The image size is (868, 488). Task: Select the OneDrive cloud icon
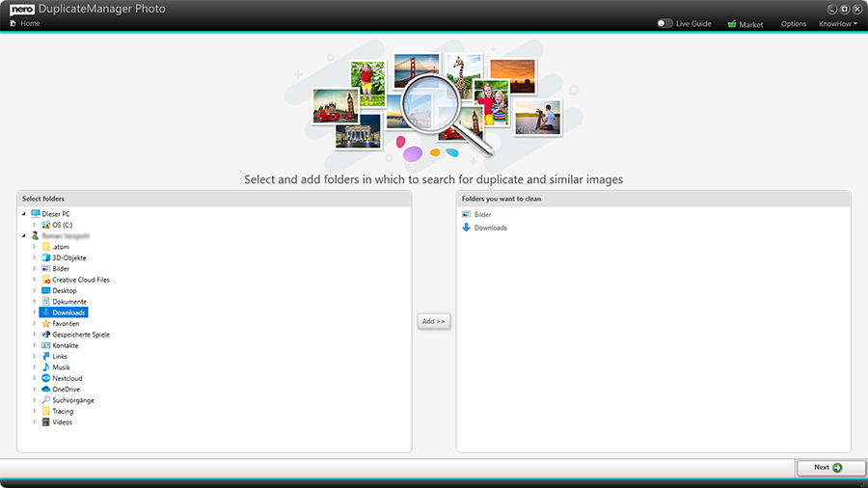46,389
